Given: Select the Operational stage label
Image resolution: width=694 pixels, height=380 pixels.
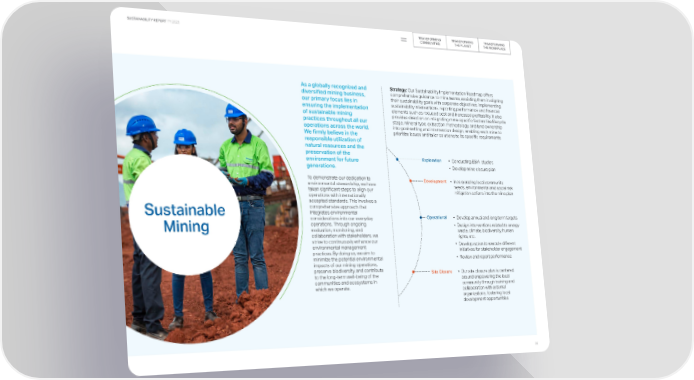Looking at the screenshot, I should pos(437,217).
